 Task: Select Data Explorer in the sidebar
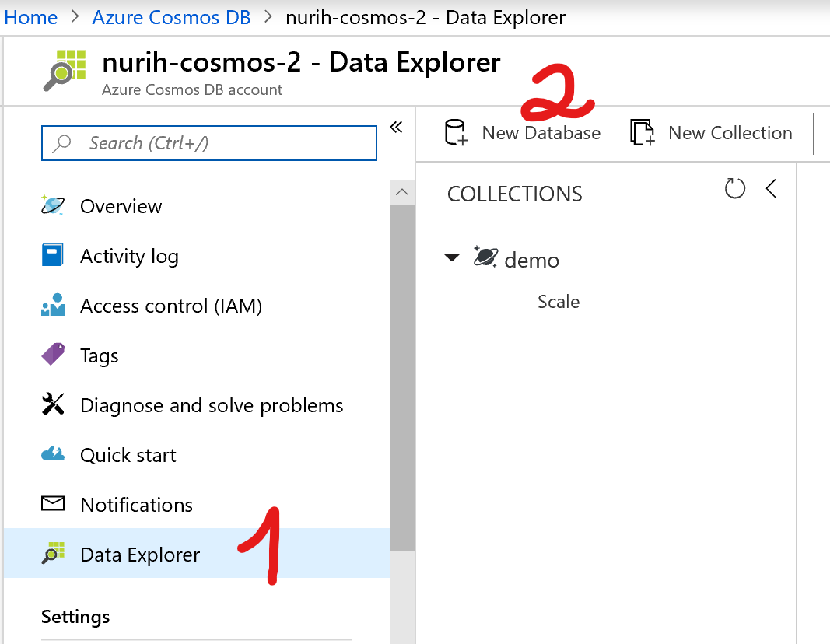tap(197, 553)
